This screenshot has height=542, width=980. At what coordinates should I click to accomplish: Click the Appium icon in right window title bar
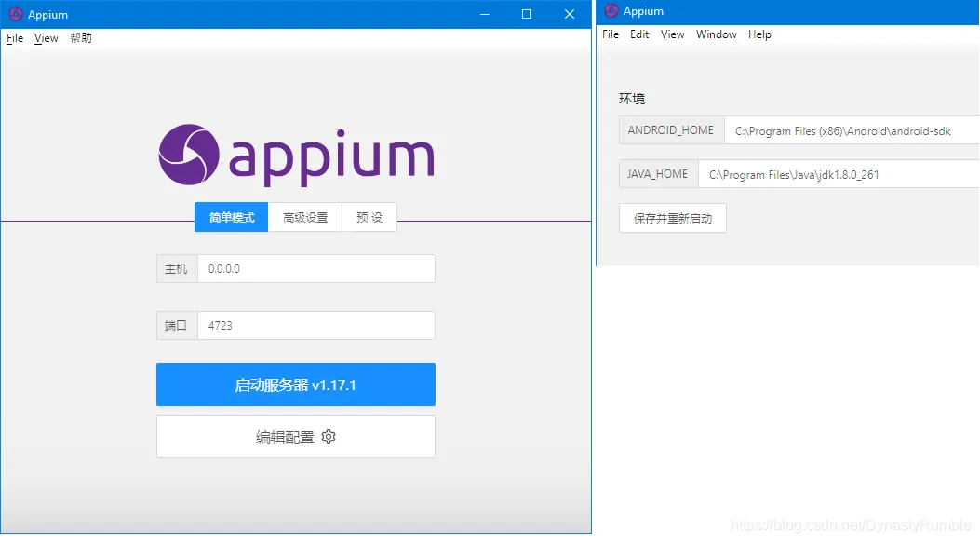coord(611,10)
